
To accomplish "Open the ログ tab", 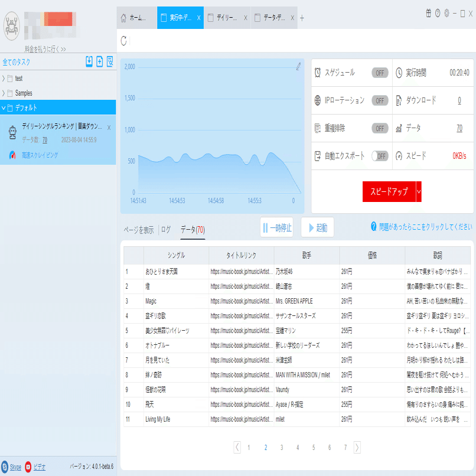I will (x=166, y=230).
